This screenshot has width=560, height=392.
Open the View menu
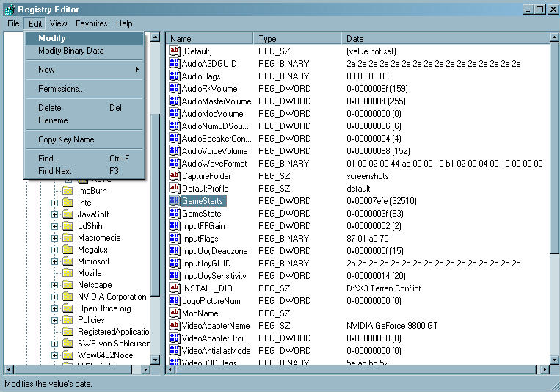58,23
